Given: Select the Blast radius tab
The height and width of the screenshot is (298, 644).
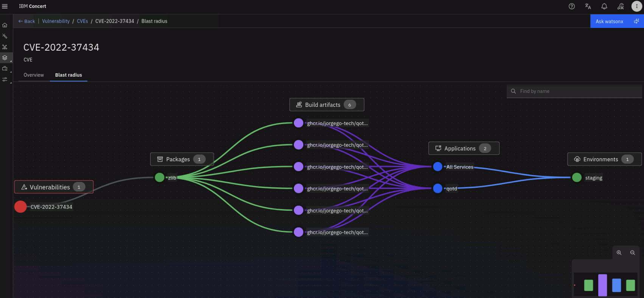Looking at the screenshot, I should click(x=68, y=75).
